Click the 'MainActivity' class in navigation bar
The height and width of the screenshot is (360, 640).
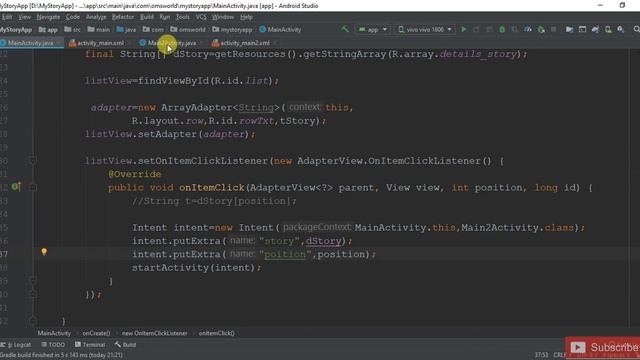280,29
